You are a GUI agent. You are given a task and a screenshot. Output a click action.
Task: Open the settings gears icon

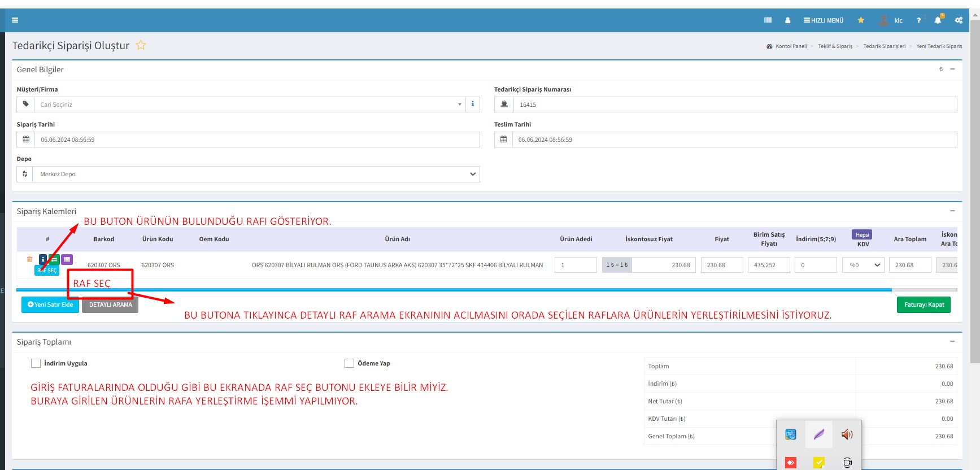pos(959,20)
